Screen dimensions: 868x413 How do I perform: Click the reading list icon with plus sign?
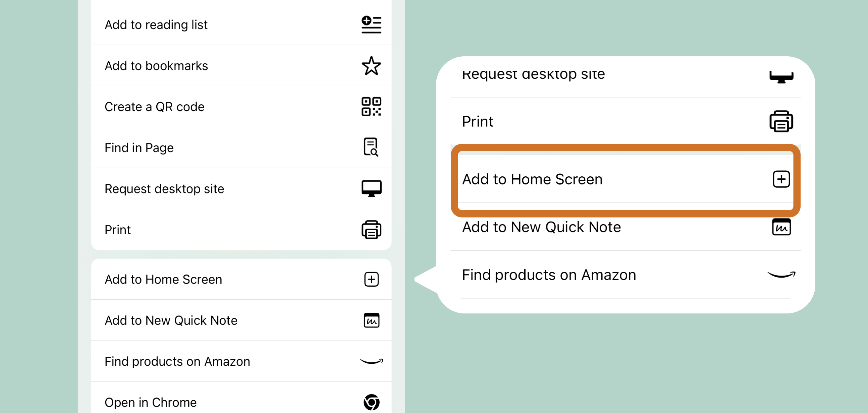(371, 24)
